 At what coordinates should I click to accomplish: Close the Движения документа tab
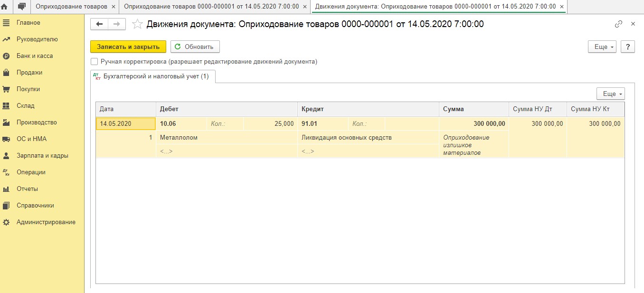[x=562, y=7]
